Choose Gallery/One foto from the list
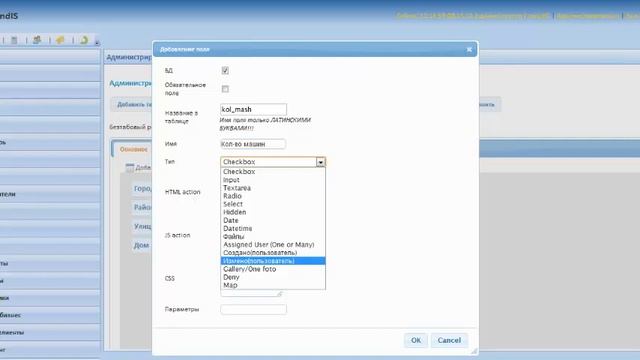 (x=273, y=269)
